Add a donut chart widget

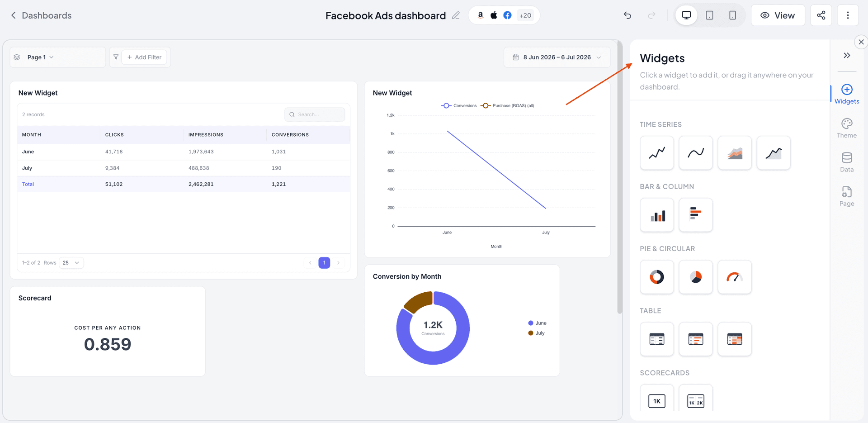click(x=657, y=277)
